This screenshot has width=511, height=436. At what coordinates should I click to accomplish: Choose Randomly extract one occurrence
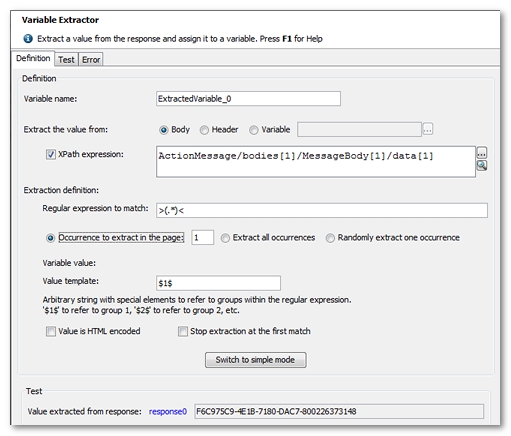[x=330, y=238]
